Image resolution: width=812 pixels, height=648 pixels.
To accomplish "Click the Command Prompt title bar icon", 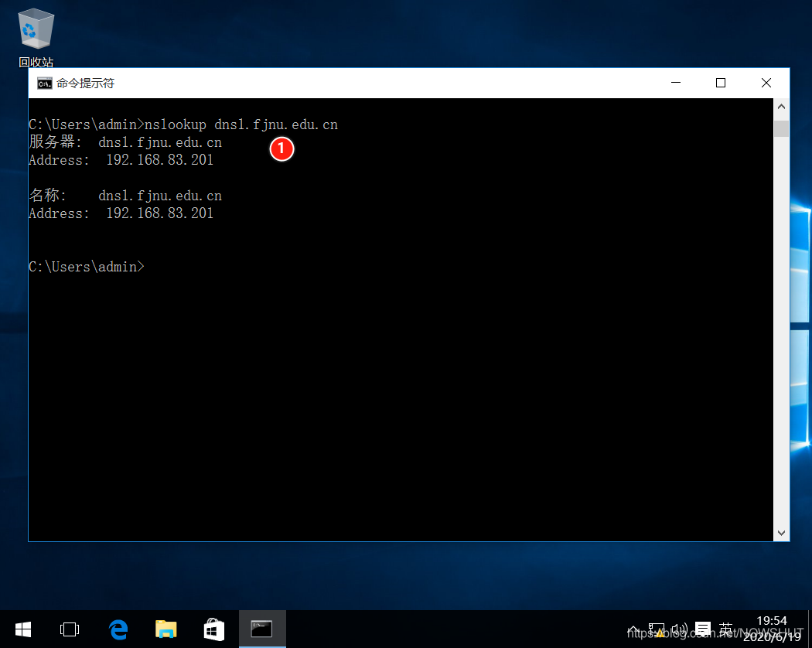I will [44, 84].
